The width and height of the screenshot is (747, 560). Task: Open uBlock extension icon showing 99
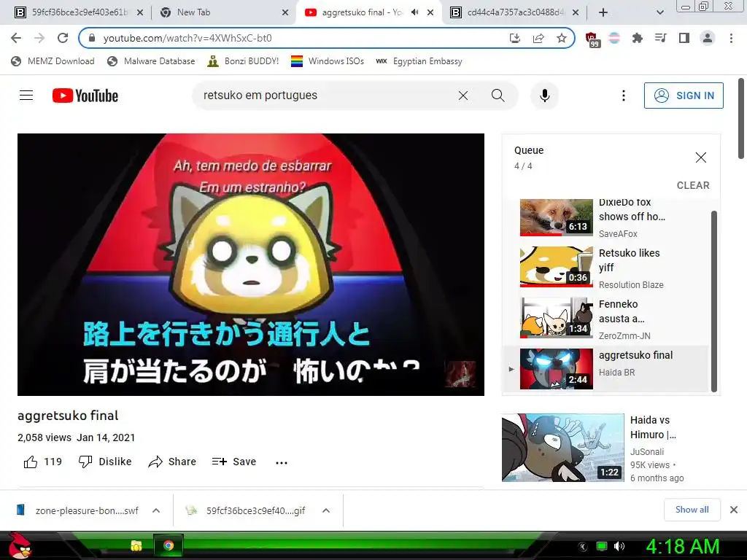pyautogui.click(x=592, y=39)
